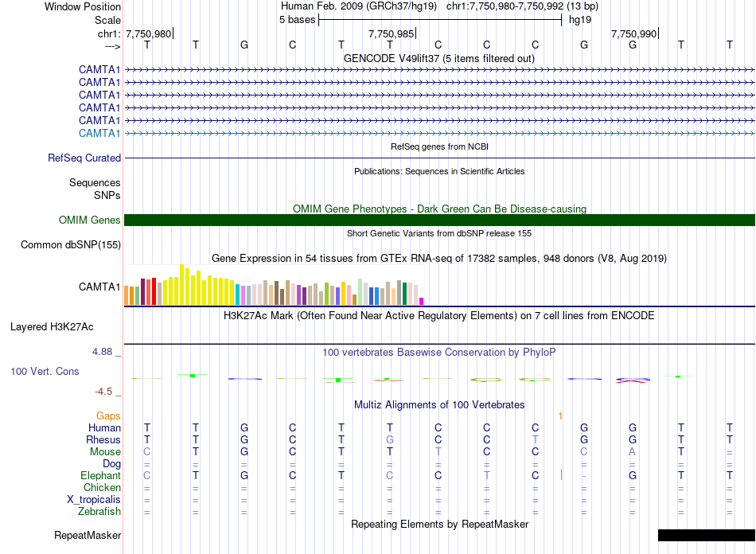Click the 5 bases scale bar
The width and height of the screenshot is (756, 554).
point(439,19)
